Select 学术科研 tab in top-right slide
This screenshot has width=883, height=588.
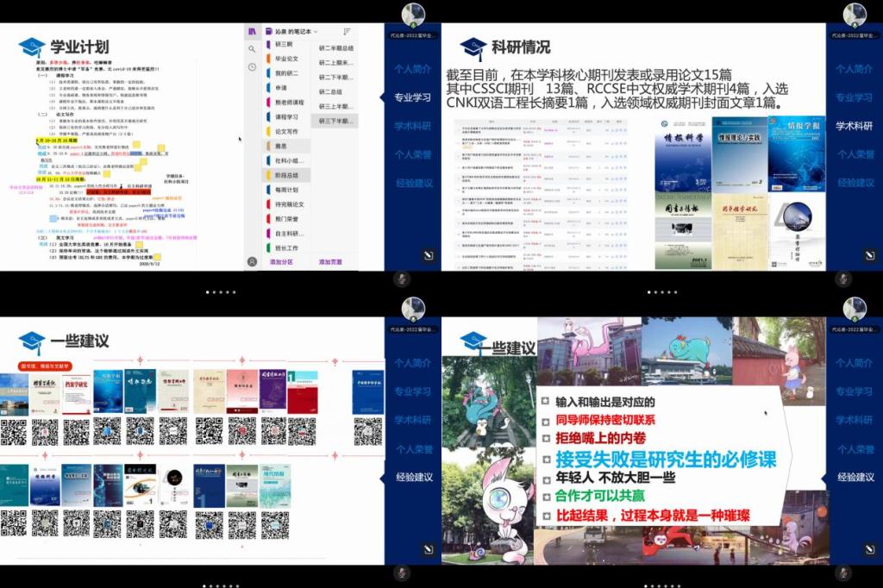[854, 126]
